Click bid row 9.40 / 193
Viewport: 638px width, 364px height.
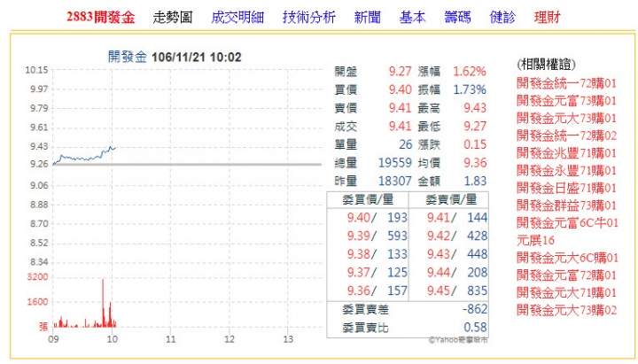pos(377,218)
